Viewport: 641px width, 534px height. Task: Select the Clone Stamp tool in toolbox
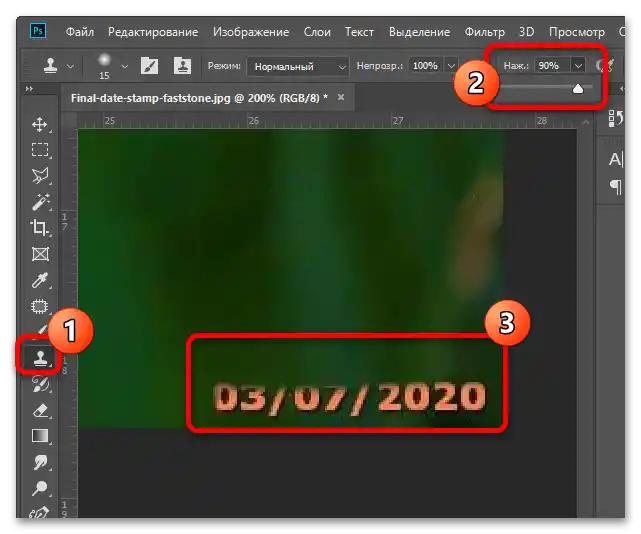point(40,358)
